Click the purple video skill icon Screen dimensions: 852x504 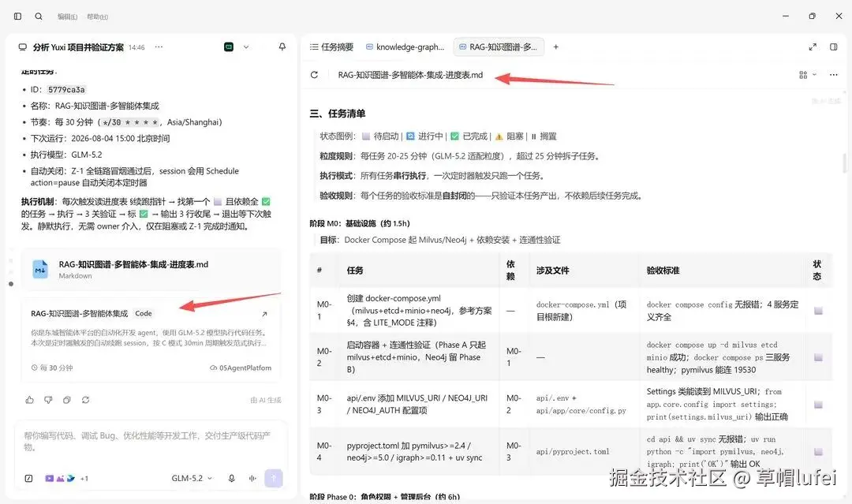pyautogui.click(x=50, y=479)
